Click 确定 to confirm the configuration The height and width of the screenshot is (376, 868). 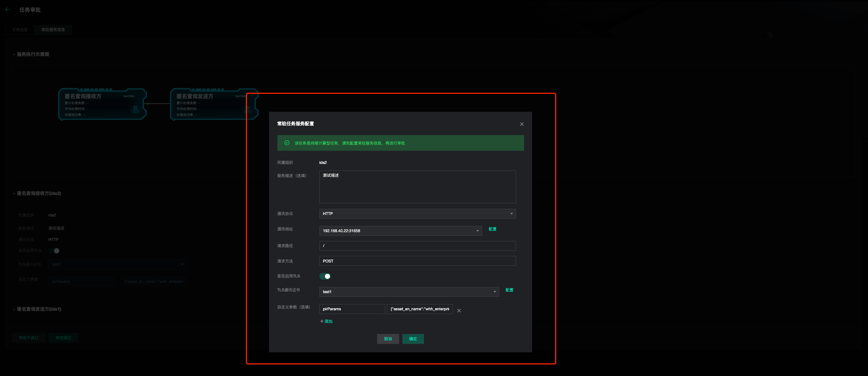point(413,339)
